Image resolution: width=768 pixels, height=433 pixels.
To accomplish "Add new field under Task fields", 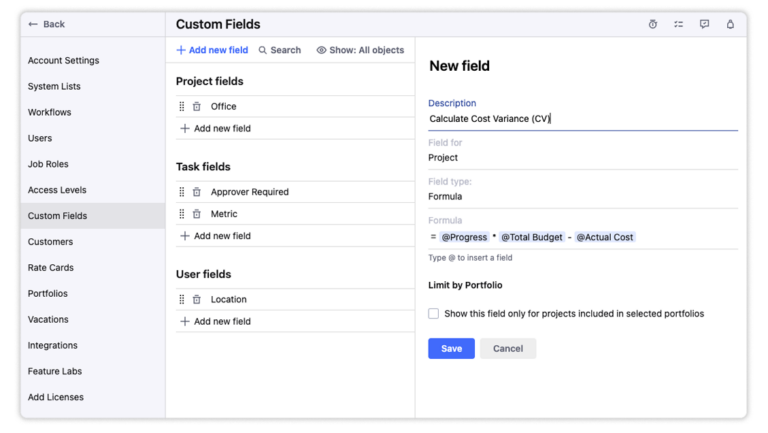I will pyautogui.click(x=216, y=236).
